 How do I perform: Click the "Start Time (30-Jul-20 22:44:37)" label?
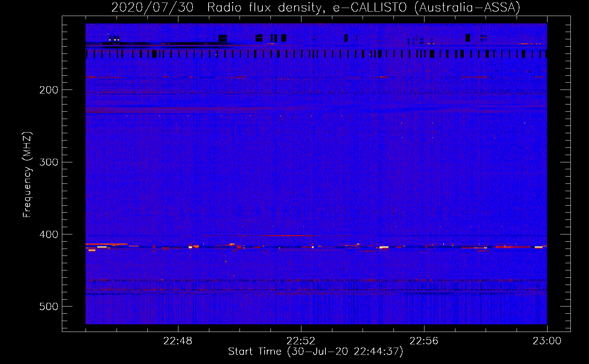tap(316, 352)
